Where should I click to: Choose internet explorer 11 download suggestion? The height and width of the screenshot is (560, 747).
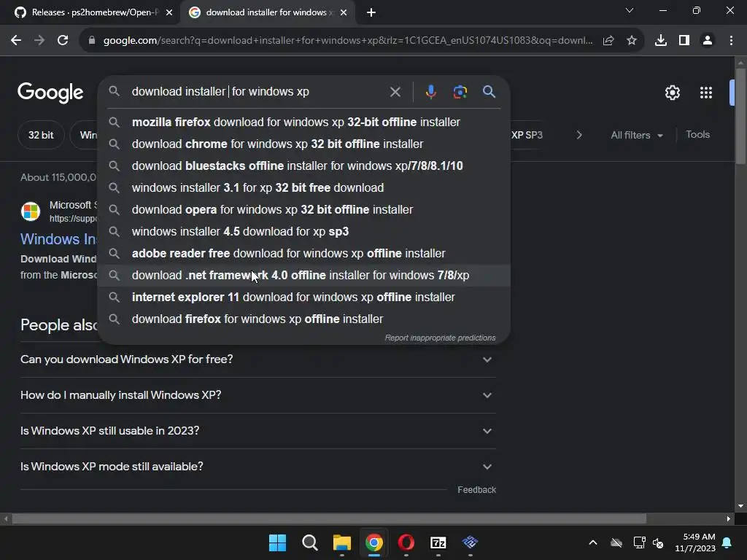(304, 297)
